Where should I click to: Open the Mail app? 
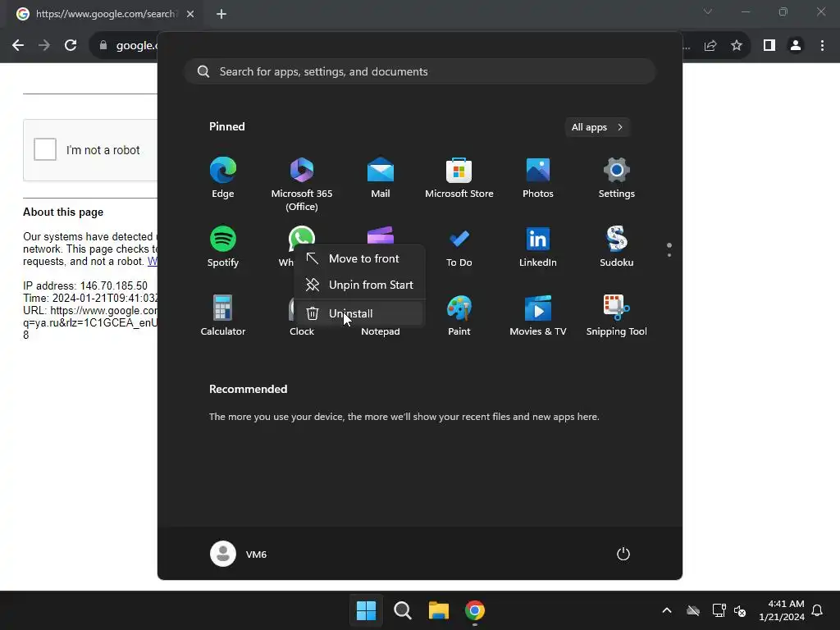381,178
